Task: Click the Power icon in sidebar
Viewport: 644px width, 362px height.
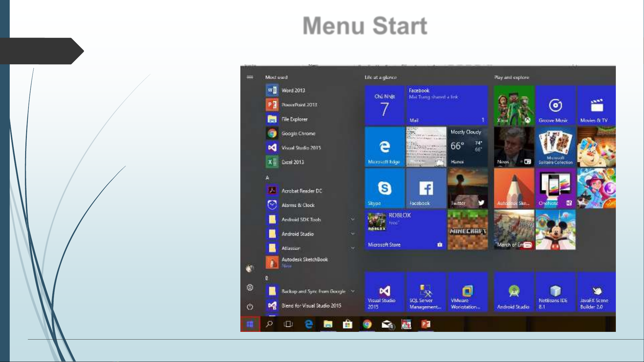Action: pyautogui.click(x=250, y=307)
